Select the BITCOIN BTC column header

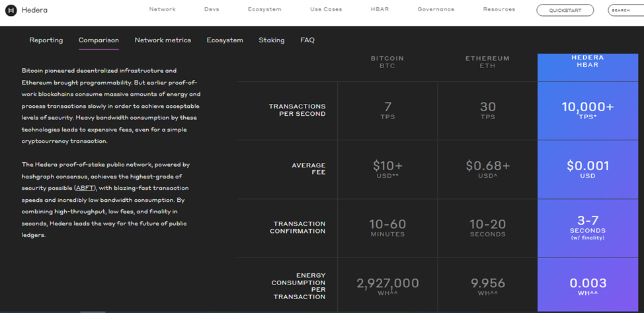(x=387, y=62)
